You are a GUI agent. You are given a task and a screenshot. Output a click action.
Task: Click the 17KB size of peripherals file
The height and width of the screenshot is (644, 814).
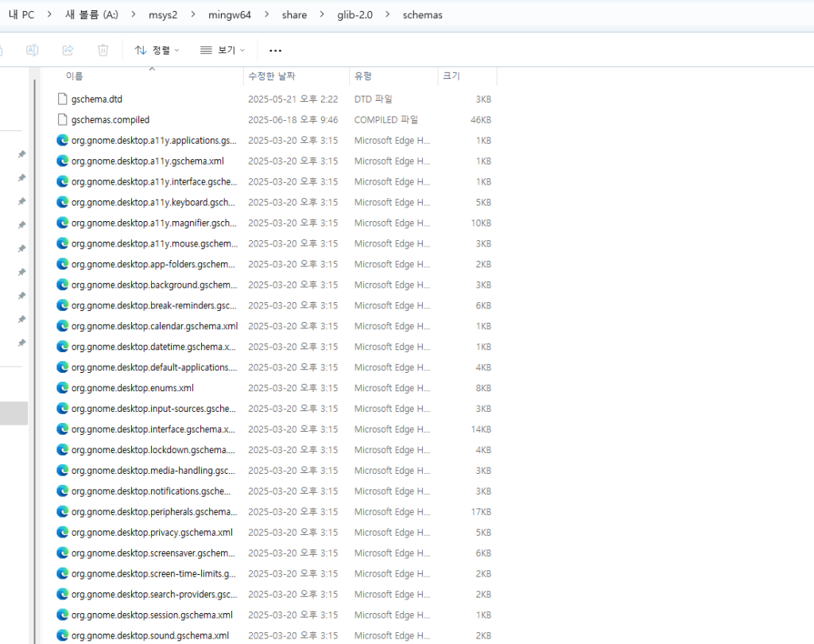pos(481,512)
